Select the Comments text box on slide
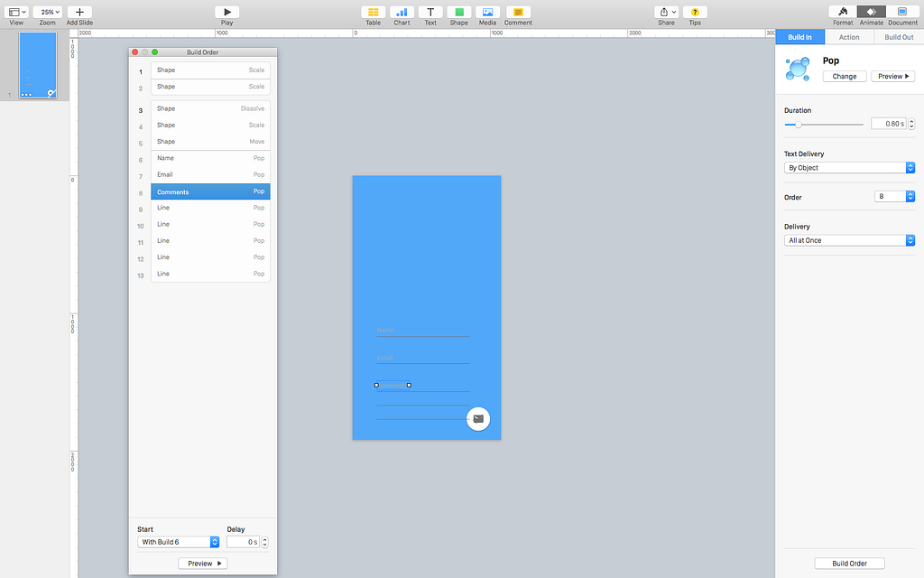 (393, 385)
